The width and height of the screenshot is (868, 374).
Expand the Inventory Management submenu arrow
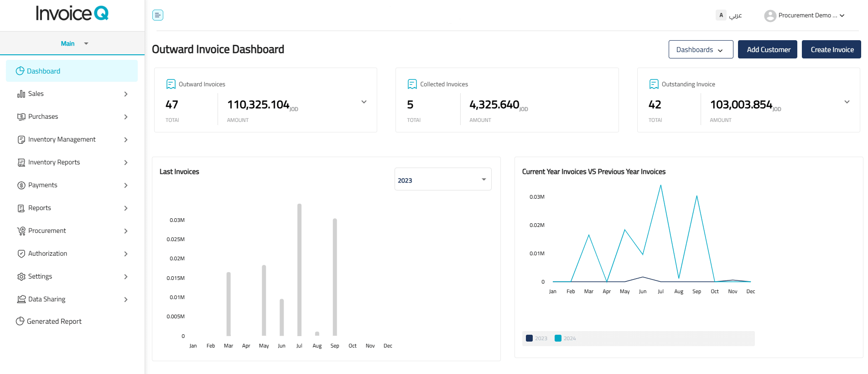click(126, 140)
